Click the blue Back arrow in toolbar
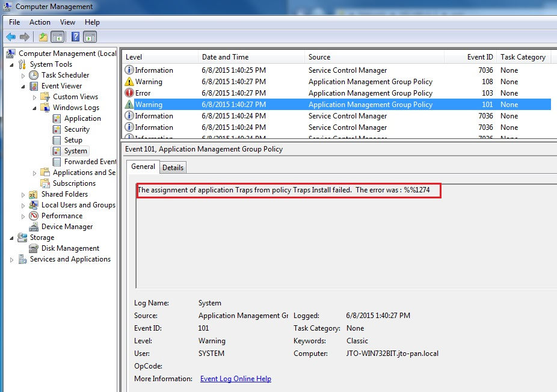 [x=11, y=37]
